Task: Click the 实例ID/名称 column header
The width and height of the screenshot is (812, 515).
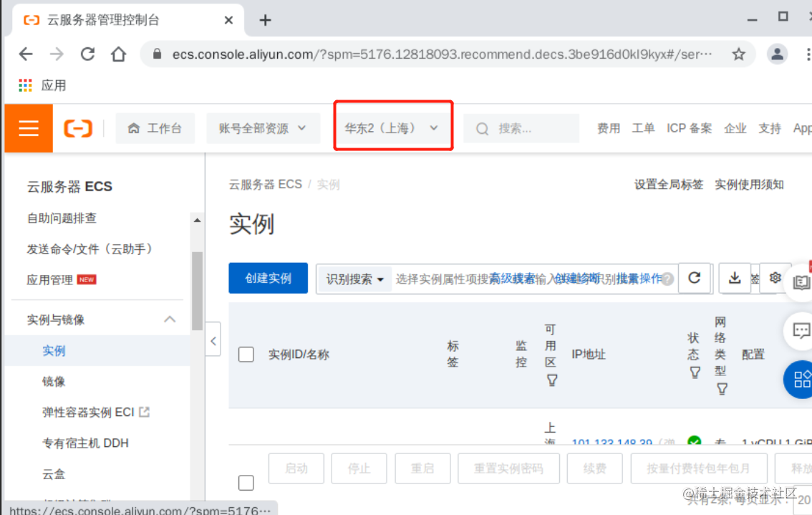Action: (299, 355)
